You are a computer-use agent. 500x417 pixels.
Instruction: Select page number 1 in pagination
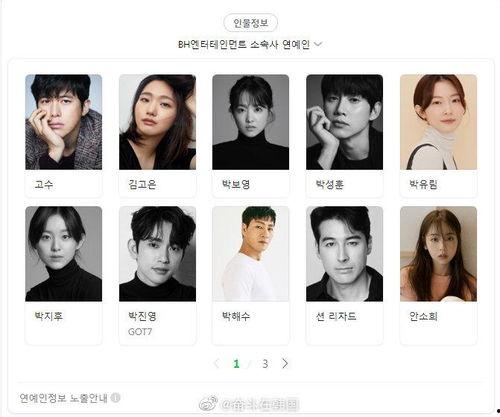[x=236, y=364]
